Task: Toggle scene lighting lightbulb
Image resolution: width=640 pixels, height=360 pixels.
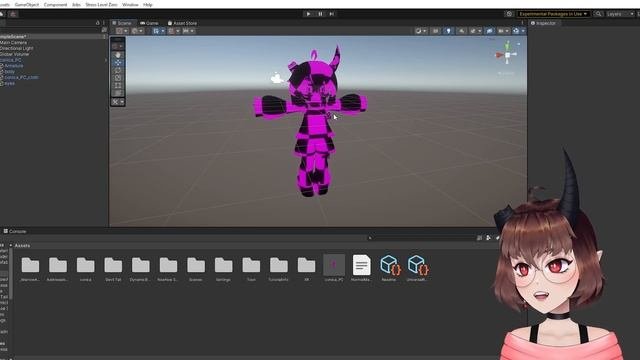Action: [448, 31]
